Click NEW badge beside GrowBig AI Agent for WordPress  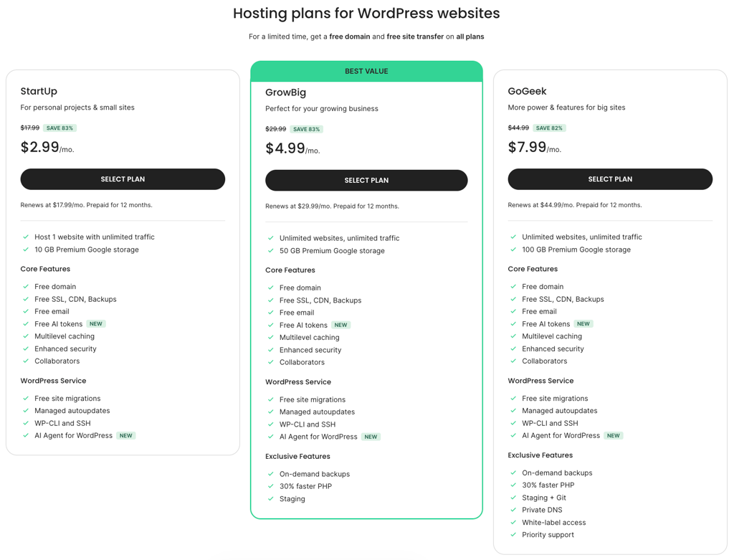point(371,437)
